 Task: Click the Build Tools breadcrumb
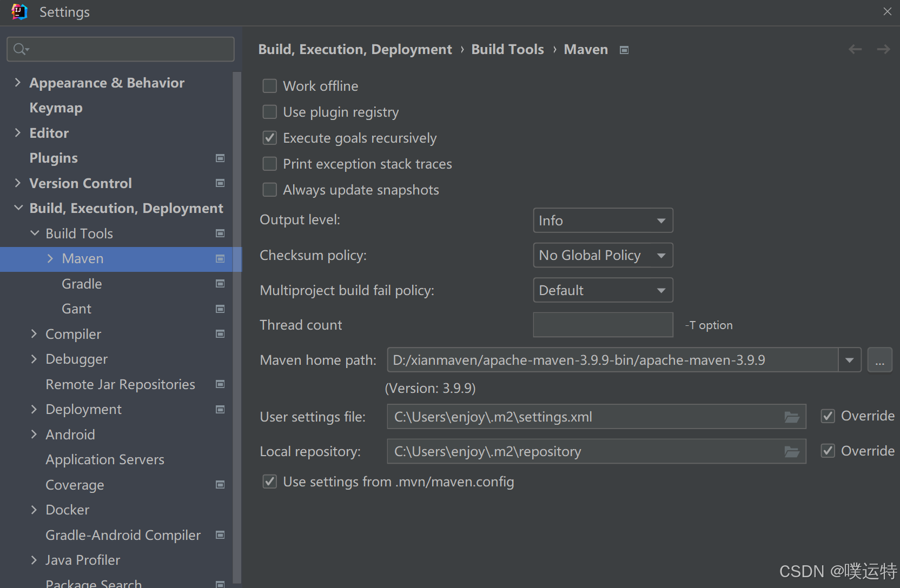(x=507, y=50)
